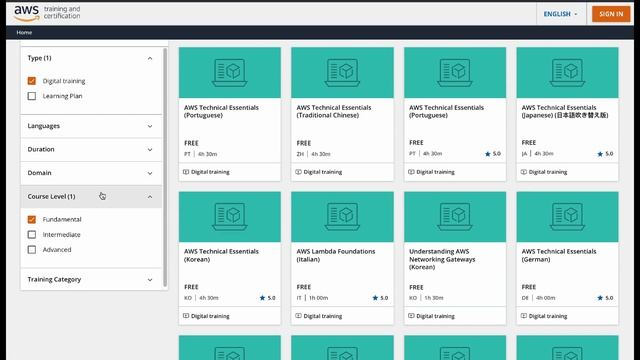Click "DE | 4h 00m" duration text
Image resolution: width=640 pixels, height=360 pixels.
point(538,298)
